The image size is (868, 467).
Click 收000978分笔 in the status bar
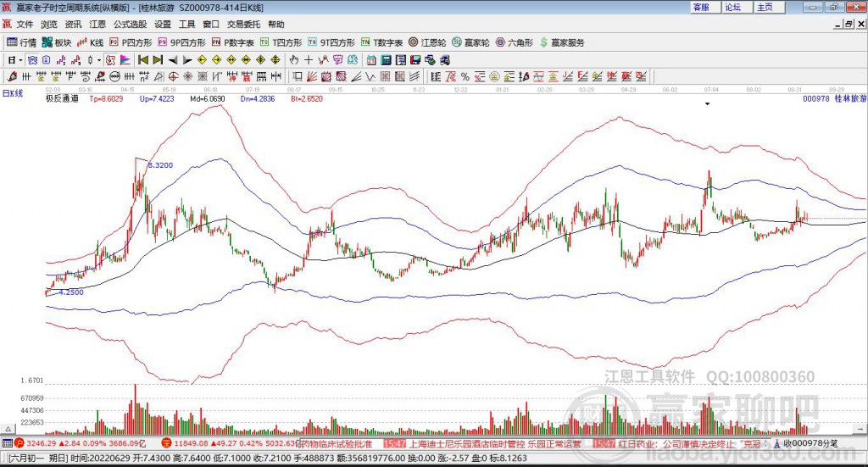810,444
